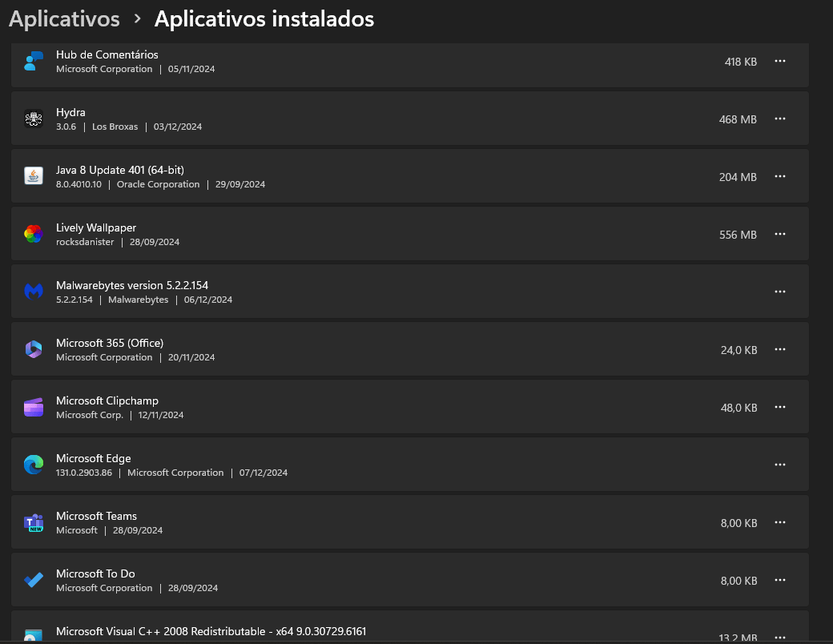The image size is (833, 644).
Task: Select the Microsoft Clipchamp name
Action: pos(107,400)
